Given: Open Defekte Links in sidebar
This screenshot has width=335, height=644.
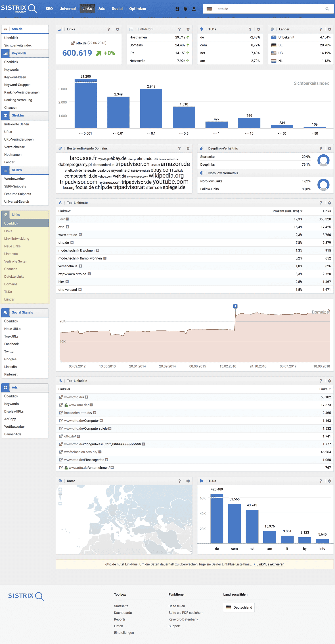Looking at the screenshot, I should [14, 276].
